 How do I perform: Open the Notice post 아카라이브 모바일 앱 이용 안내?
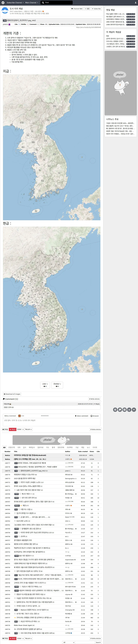30,455
